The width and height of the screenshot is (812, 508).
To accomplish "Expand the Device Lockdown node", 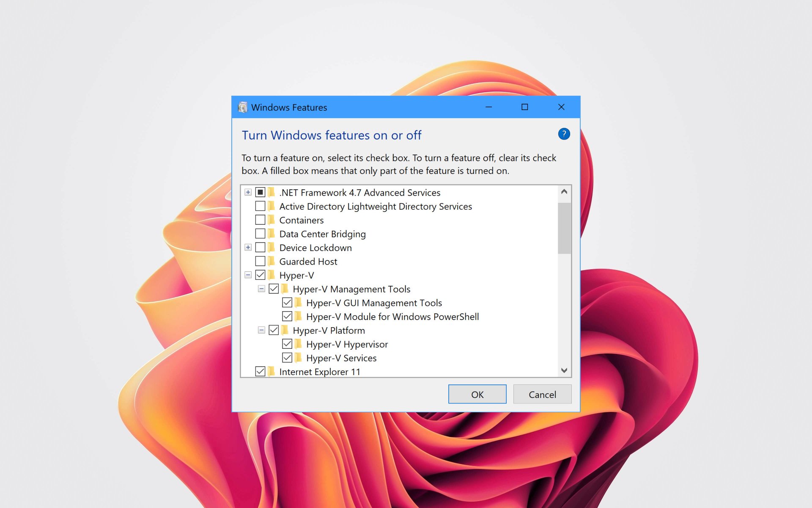I will click(x=248, y=247).
